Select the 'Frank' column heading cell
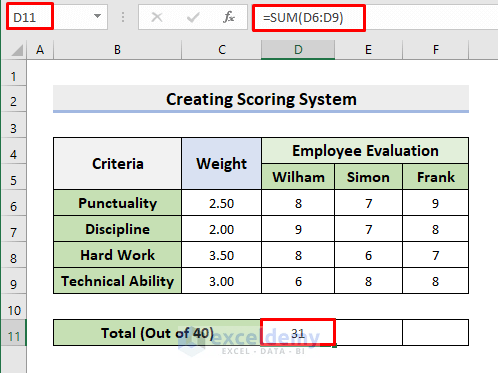Screen dimensions: 498x373 [436, 177]
